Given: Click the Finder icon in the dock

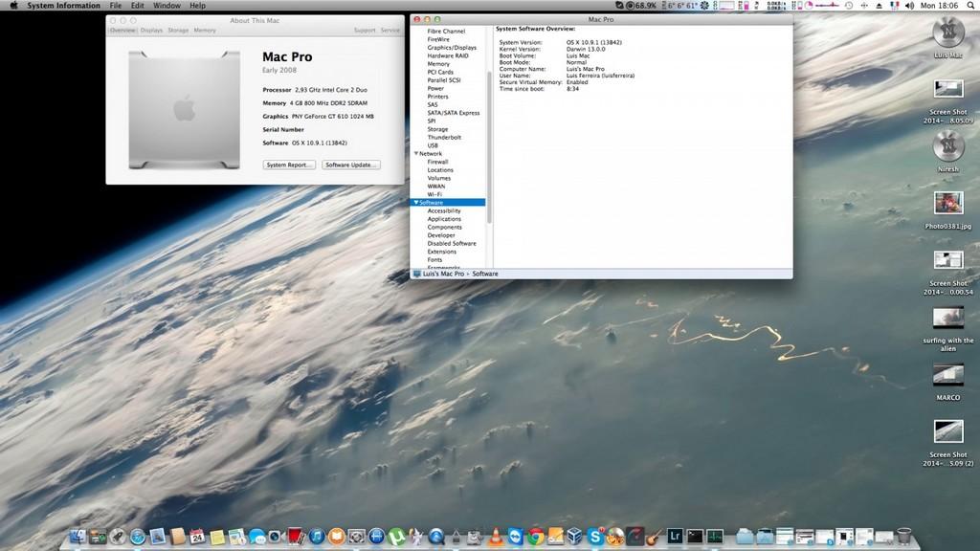Looking at the screenshot, I should 78,538.
